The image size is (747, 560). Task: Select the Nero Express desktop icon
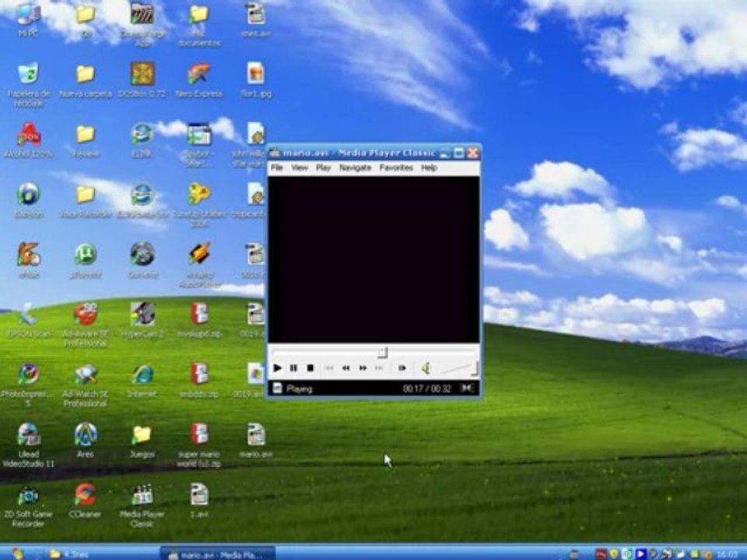coord(198,79)
